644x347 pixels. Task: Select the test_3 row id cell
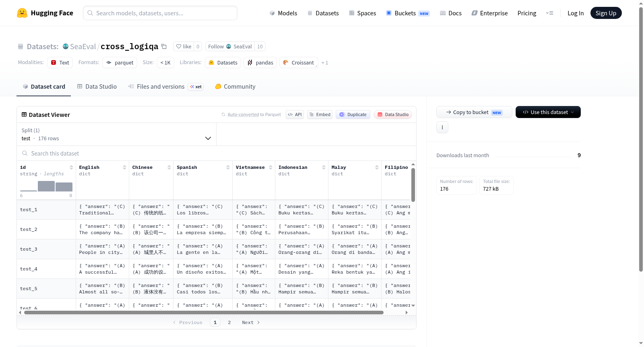tap(46, 249)
